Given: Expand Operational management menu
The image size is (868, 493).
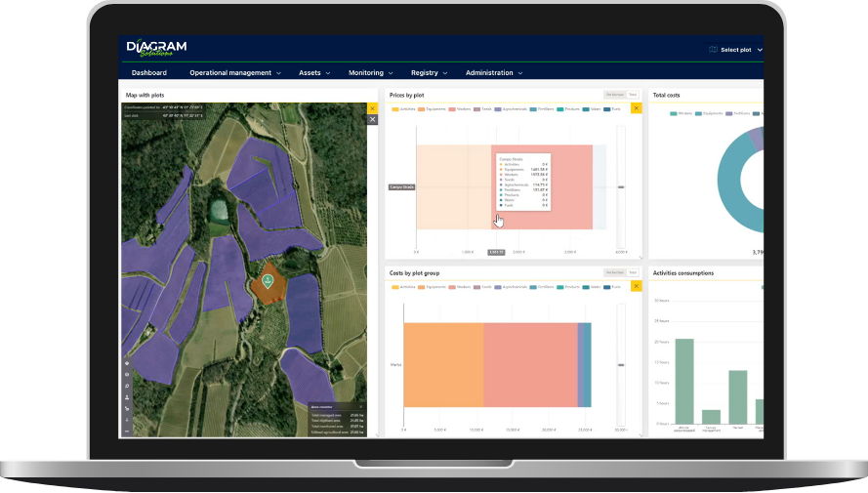Looking at the screenshot, I should [x=235, y=73].
